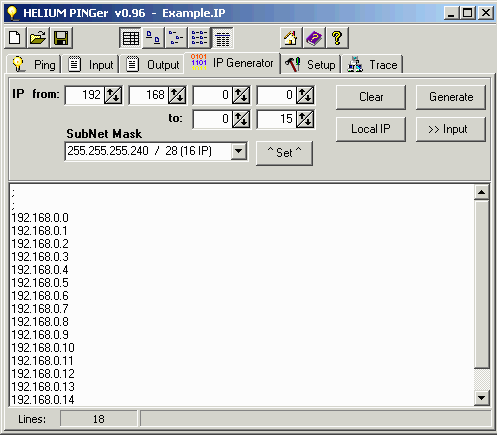Click the Generate button
Image resolution: width=497 pixels, height=435 pixels.
(451, 97)
